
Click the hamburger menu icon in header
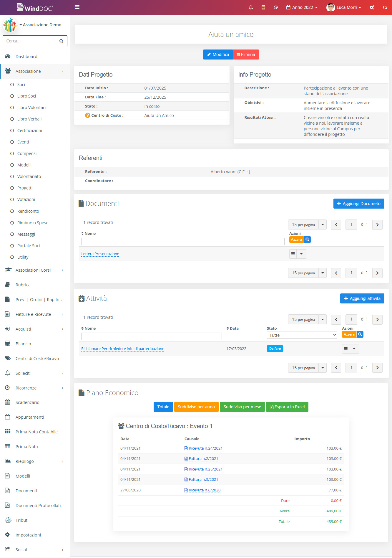point(77,7)
